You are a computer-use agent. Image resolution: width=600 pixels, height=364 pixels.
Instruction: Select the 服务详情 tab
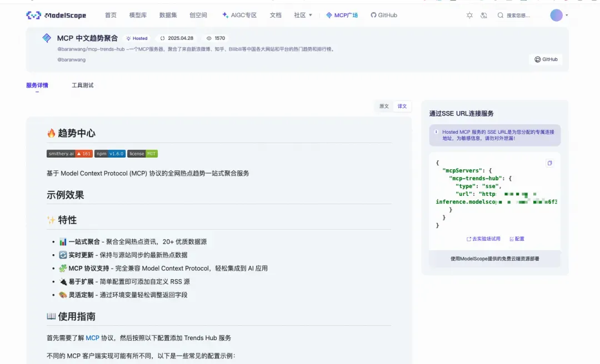point(37,85)
